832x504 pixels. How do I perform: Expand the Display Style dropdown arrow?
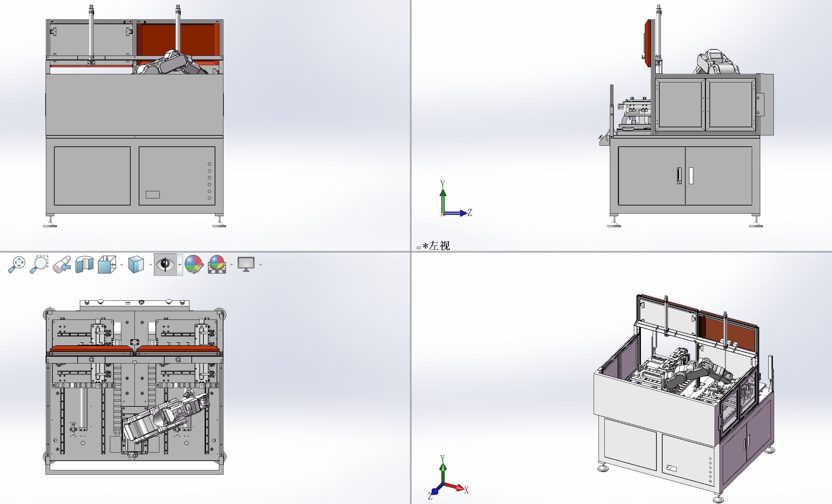151,265
